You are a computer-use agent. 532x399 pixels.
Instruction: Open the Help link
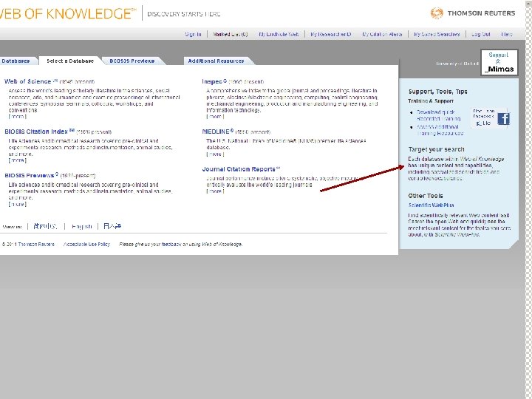(x=507, y=34)
